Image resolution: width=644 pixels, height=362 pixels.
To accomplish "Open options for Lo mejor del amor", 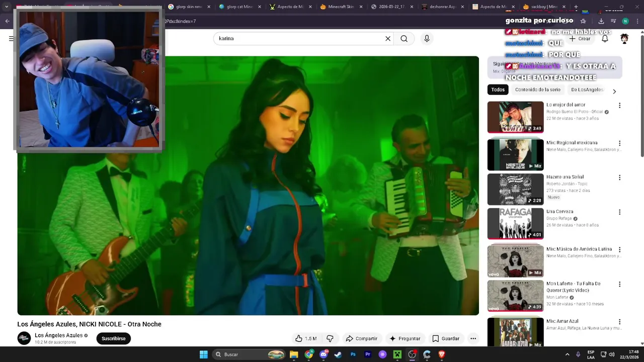I will [x=619, y=106].
